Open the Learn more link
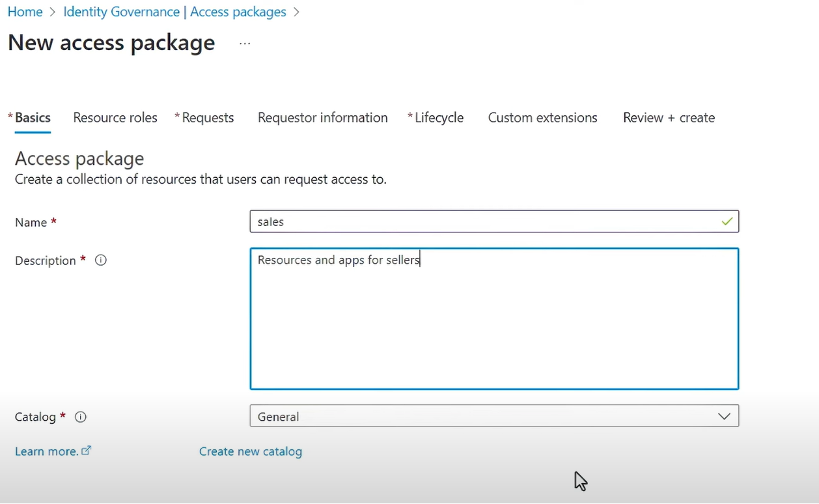 coord(46,451)
